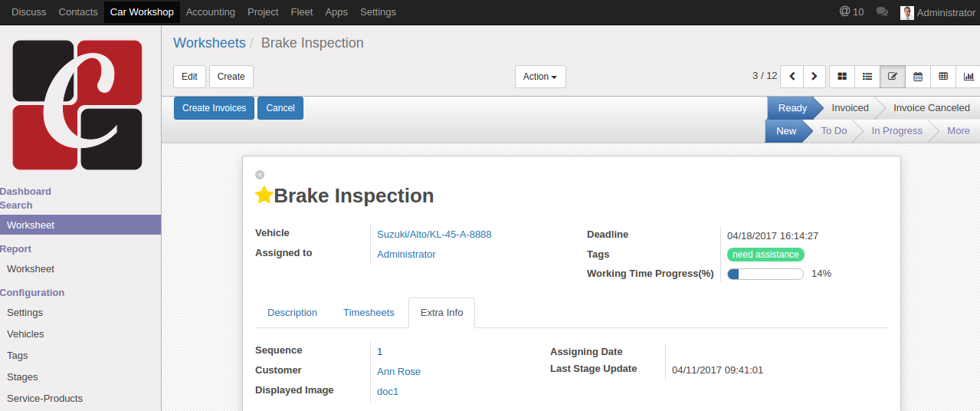Image resolution: width=980 pixels, height=411 pixels.
Task: Open vehicle link Suzuki/Alto/KL-45-A-8888
Action: tap(434, 235)
